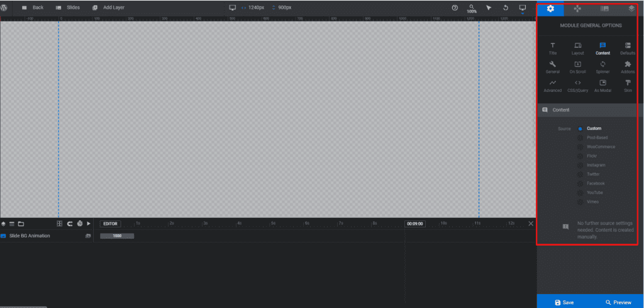Open the Addons puzzle options
Image resolution: width=644 pixels, height=308 pixels.
click(x=628, y=67)
